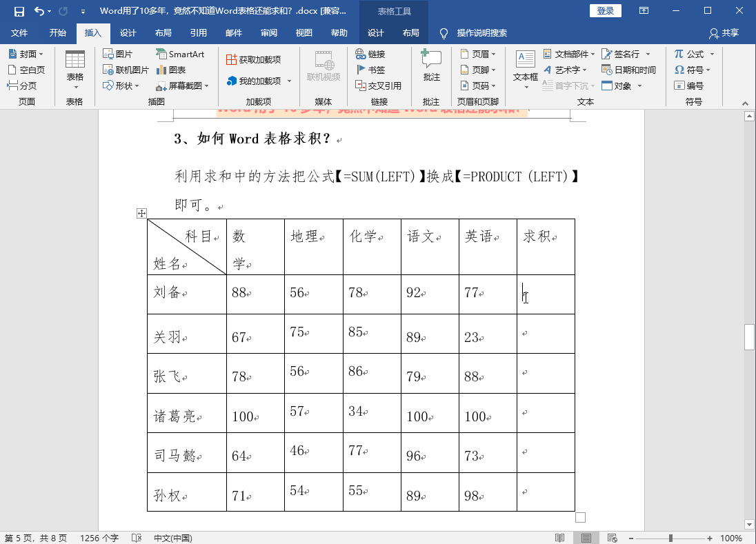756x544 pixels.
Task: Insert date and time via 日期和时间
Action: (628, 69)
